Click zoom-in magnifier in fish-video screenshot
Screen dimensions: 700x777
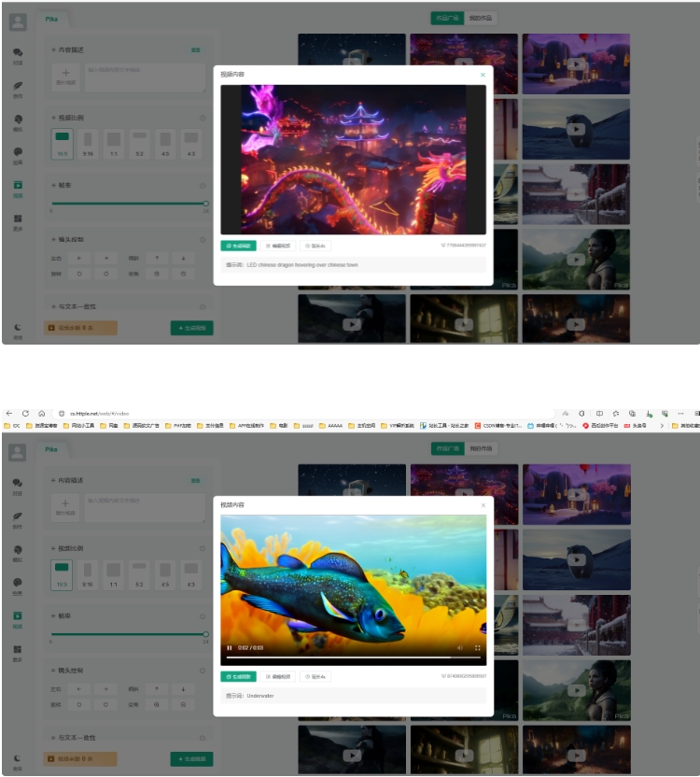point(157,704)
